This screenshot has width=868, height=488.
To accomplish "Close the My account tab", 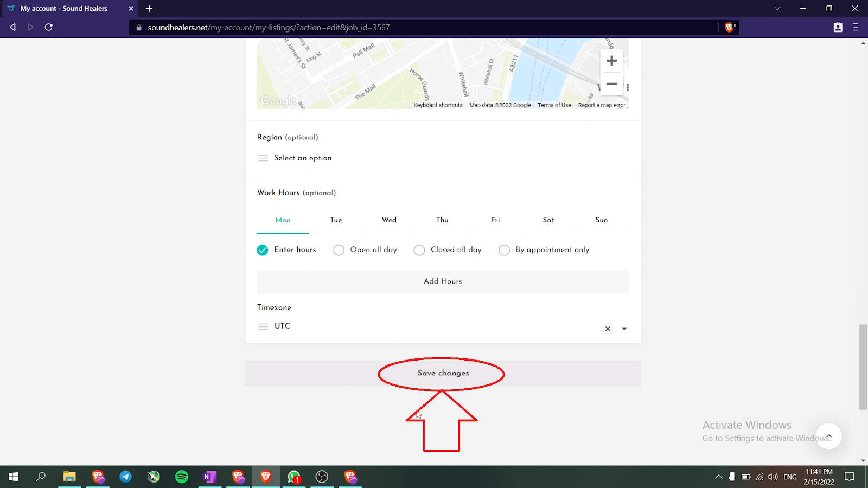I will pyautogui.click(x=131, y=9).
